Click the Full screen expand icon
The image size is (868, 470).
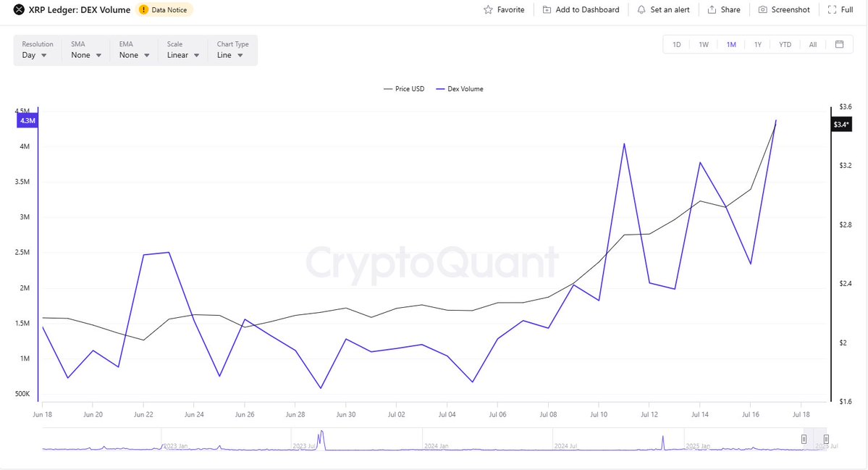[832, 9]
